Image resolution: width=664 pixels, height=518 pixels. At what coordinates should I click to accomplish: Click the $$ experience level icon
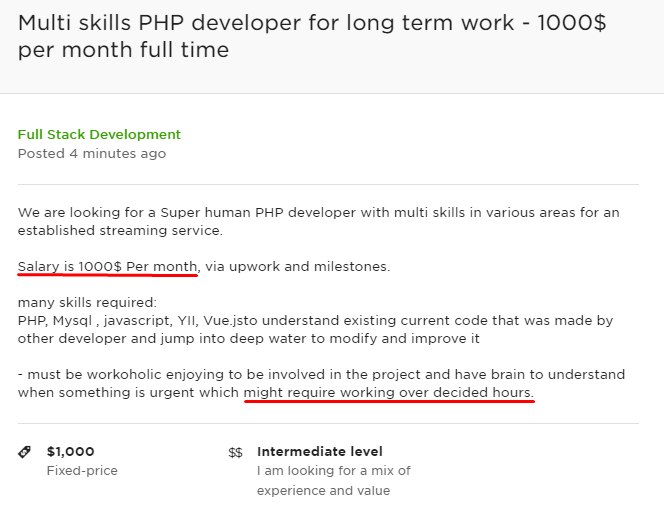[x=235, y=453]
